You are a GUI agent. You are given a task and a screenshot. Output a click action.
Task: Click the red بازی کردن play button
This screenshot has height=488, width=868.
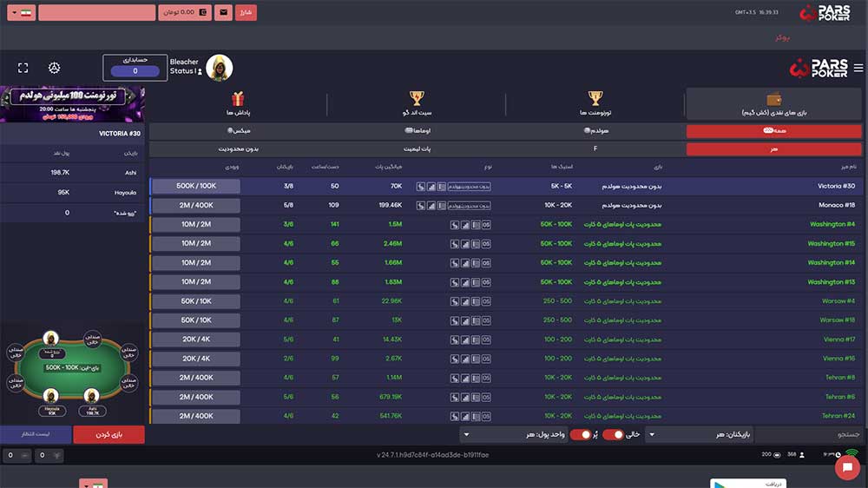(108, 434)
